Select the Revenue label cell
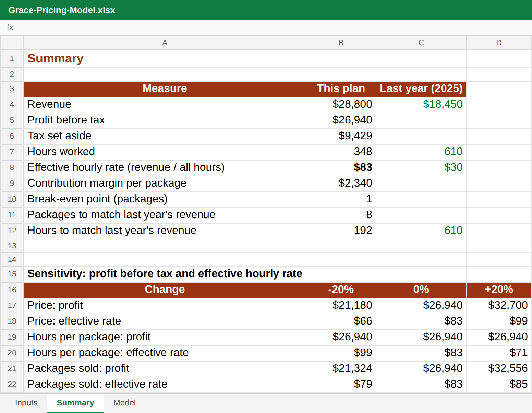The width and height of the screenshot is (532, 413). [165, 105]
